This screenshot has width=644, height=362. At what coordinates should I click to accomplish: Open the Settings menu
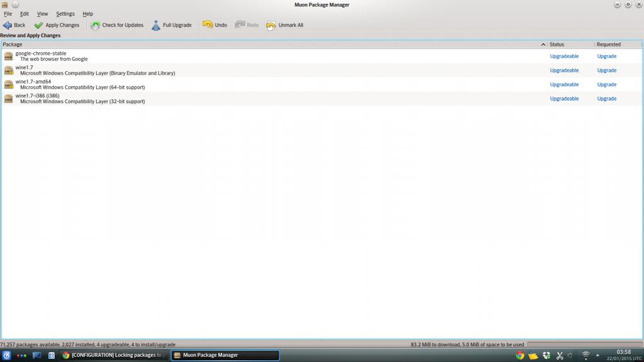[x=65, y=14]
